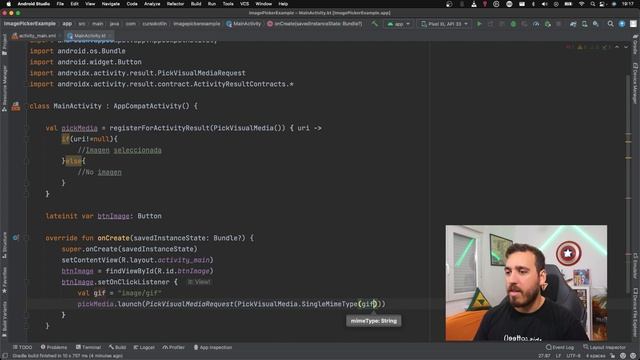The width and height of the screenshot is (640, 360).
Task: Open the SDK Manager toolbar icon
Action: coord(596,24)
